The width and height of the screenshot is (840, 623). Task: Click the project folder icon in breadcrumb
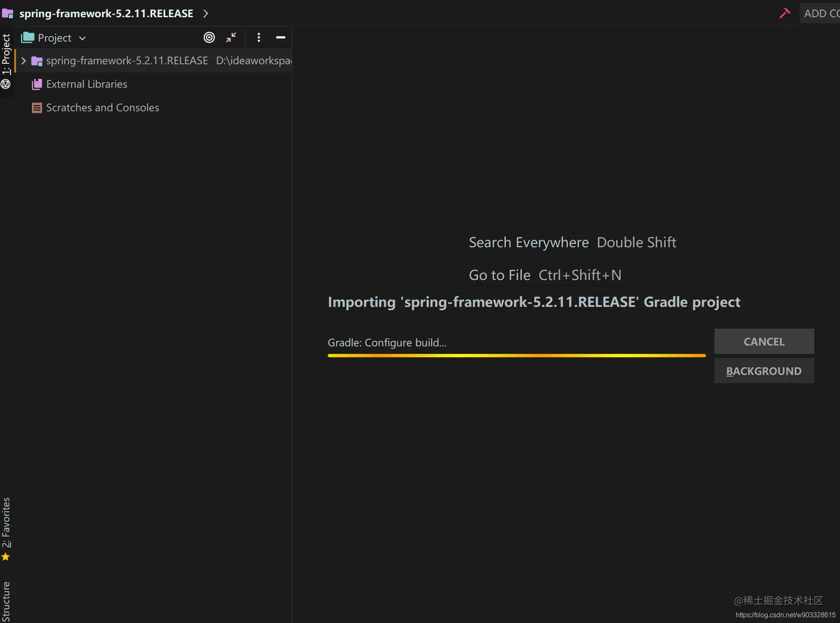pyautogui.click(x=7, y=13)
